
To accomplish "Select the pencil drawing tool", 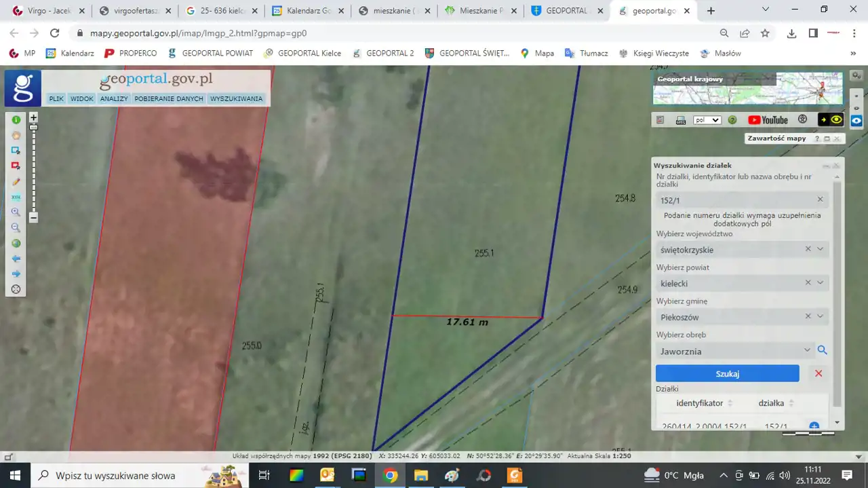I will tap(16, 182).
